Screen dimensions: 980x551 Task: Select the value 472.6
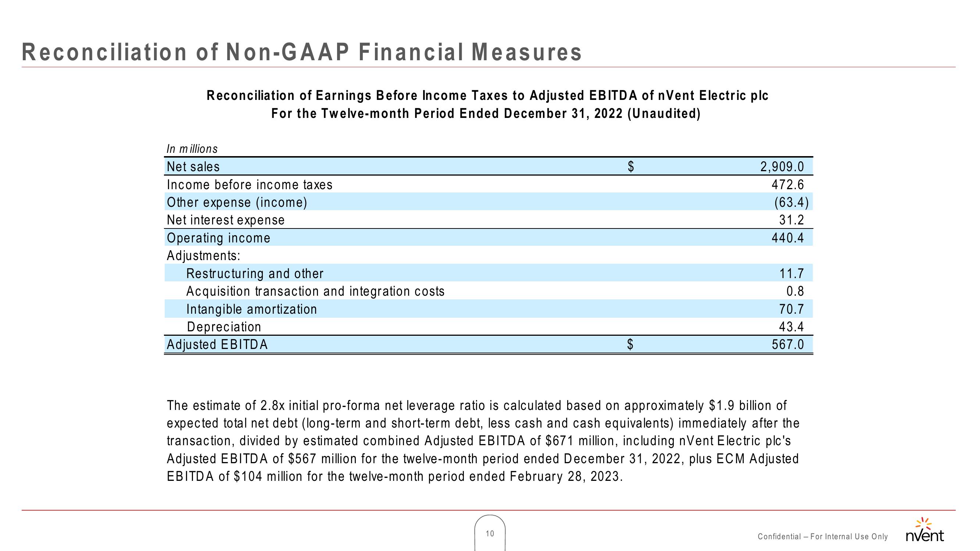coord(788,184)
